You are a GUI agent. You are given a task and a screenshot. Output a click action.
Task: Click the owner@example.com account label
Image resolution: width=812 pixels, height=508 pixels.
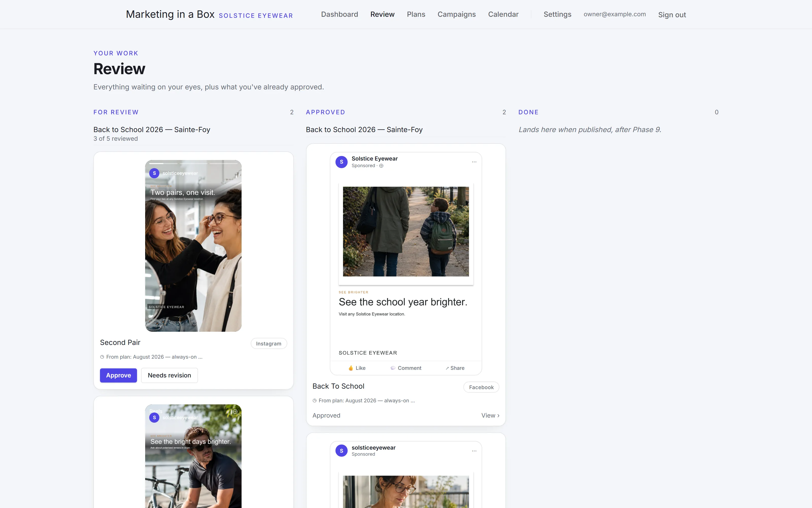point(614,14)
